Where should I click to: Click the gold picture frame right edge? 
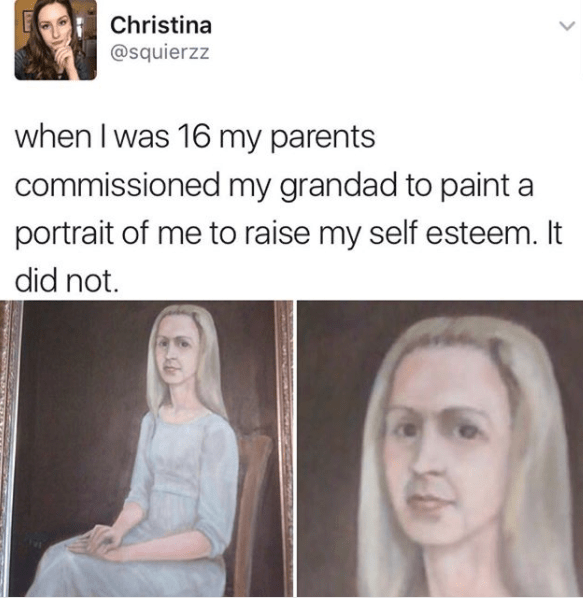click(x=284, y=448)
